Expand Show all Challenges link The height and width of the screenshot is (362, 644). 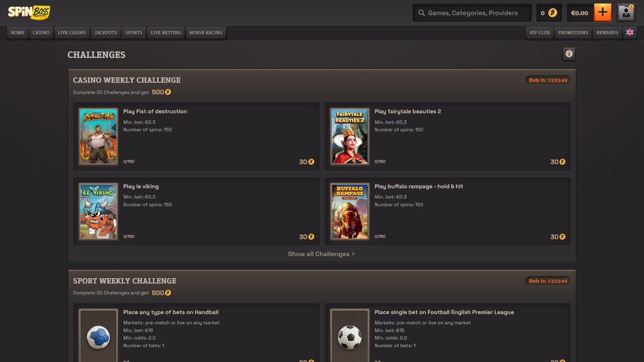click(321, 254)
